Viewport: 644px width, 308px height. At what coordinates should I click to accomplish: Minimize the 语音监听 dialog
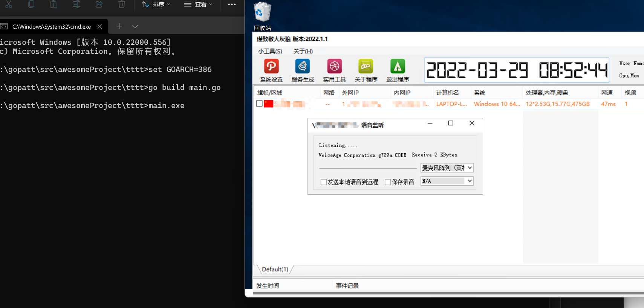tap(430, 123)
